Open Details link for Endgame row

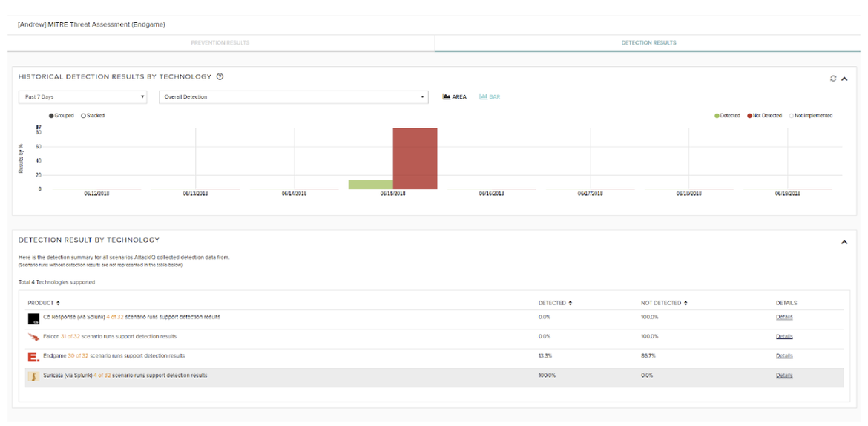pos(784,356)
